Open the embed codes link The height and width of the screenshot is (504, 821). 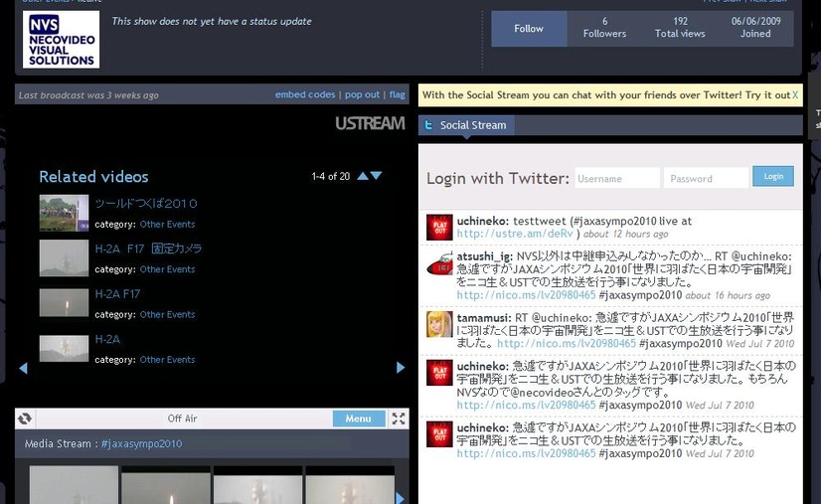tap(305, 94)
